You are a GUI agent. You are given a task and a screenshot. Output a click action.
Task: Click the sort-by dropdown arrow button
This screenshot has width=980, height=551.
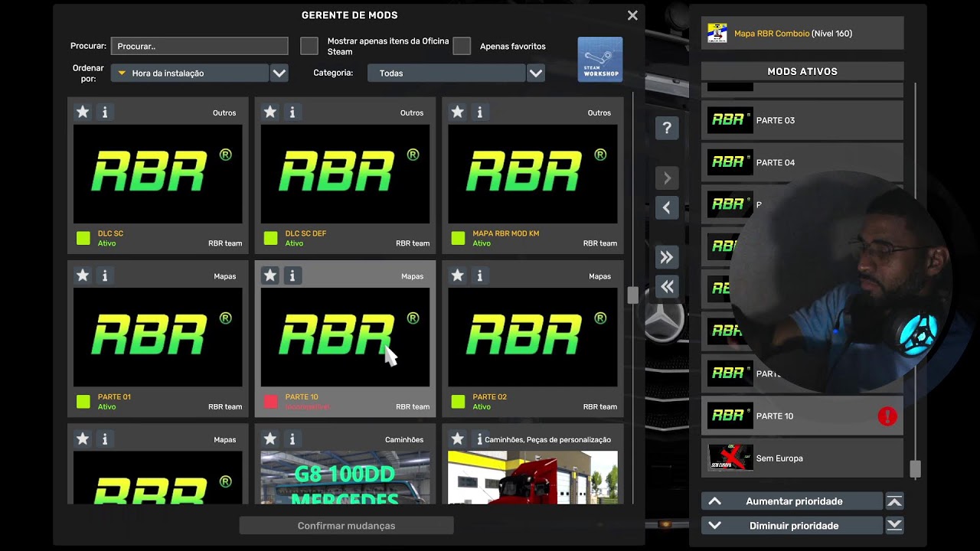(x=279, y=73)
